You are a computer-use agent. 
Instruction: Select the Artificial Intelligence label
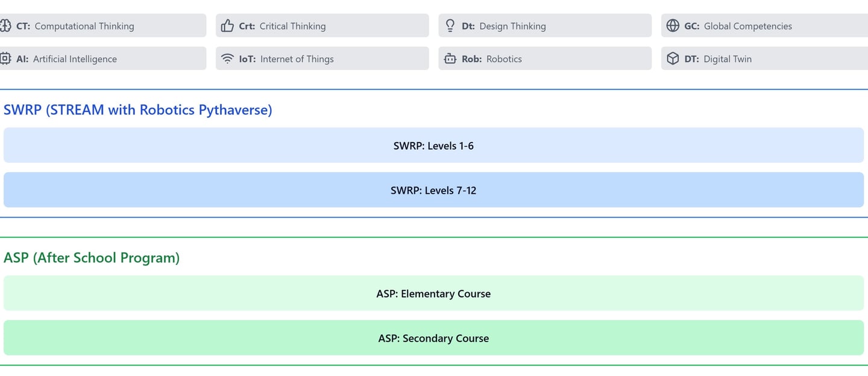(75, 59)
